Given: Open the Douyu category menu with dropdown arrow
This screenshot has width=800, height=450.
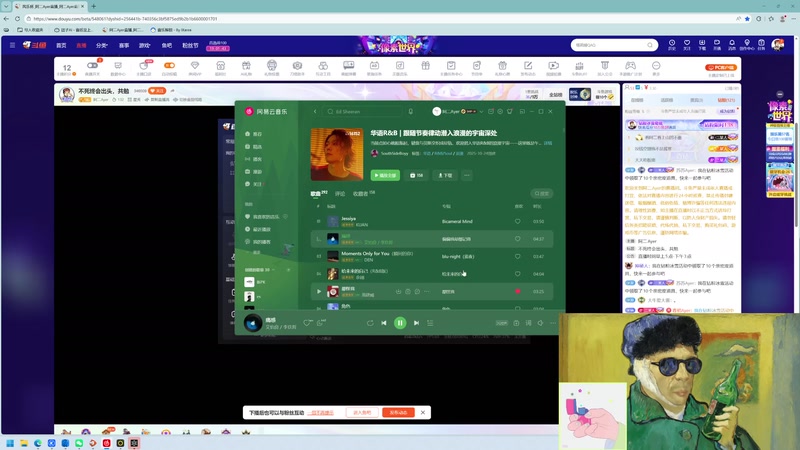Looking at the screenshot, I should [102, 45].
